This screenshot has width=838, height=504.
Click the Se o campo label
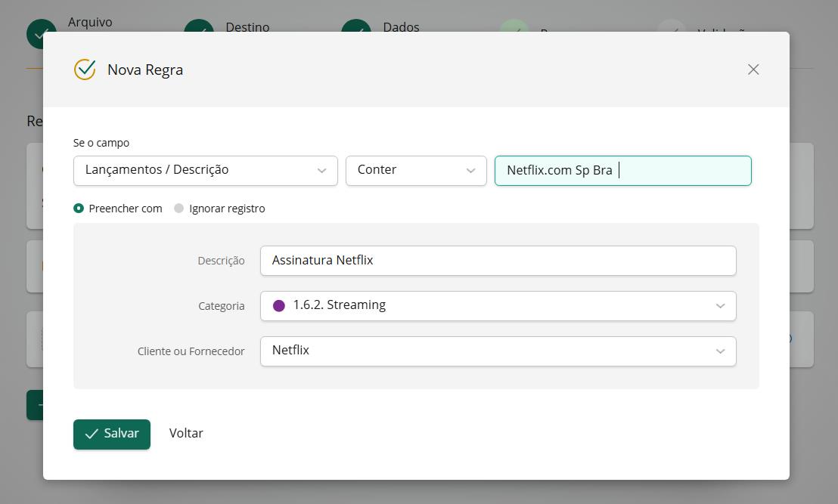pos(101,143)
